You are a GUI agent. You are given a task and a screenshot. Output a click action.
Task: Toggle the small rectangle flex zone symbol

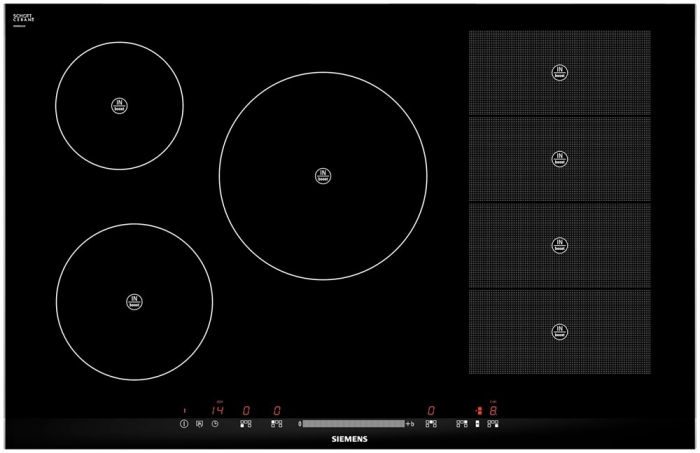click(478, 424)
